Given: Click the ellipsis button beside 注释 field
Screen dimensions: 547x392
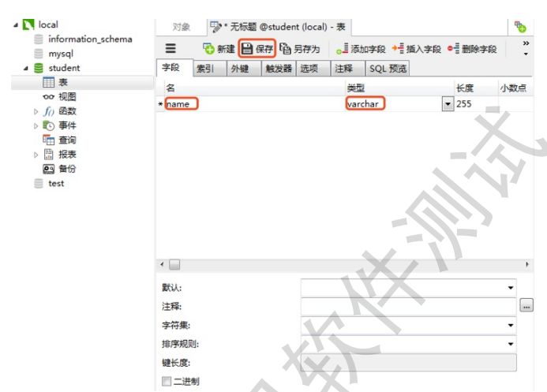Looking at the screenshot, I should [x=526, y=305].
